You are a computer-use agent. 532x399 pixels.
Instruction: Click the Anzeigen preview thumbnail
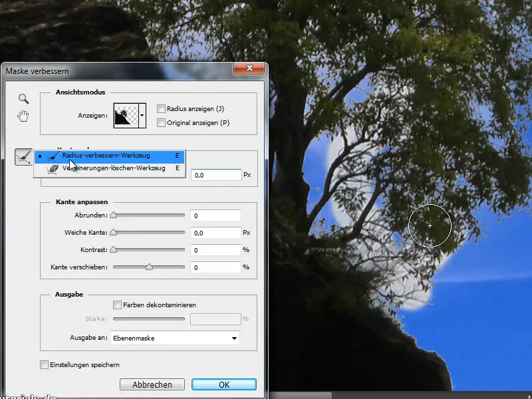[126, 115]
